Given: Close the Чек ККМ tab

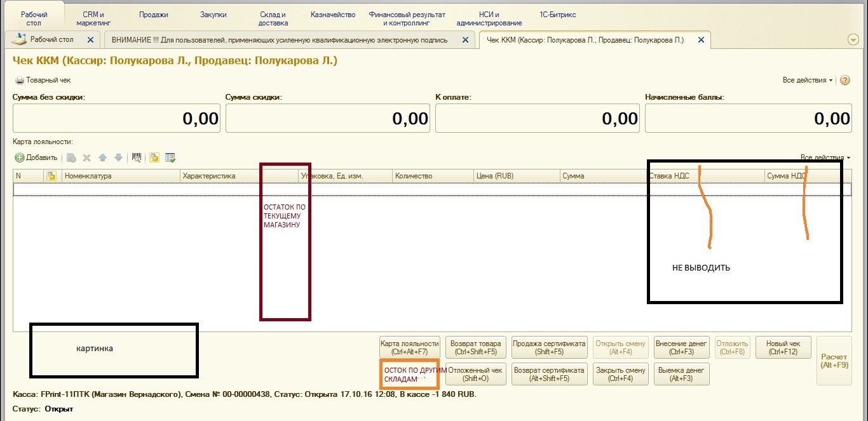Looking at the screenshot, I should point(701,39).
